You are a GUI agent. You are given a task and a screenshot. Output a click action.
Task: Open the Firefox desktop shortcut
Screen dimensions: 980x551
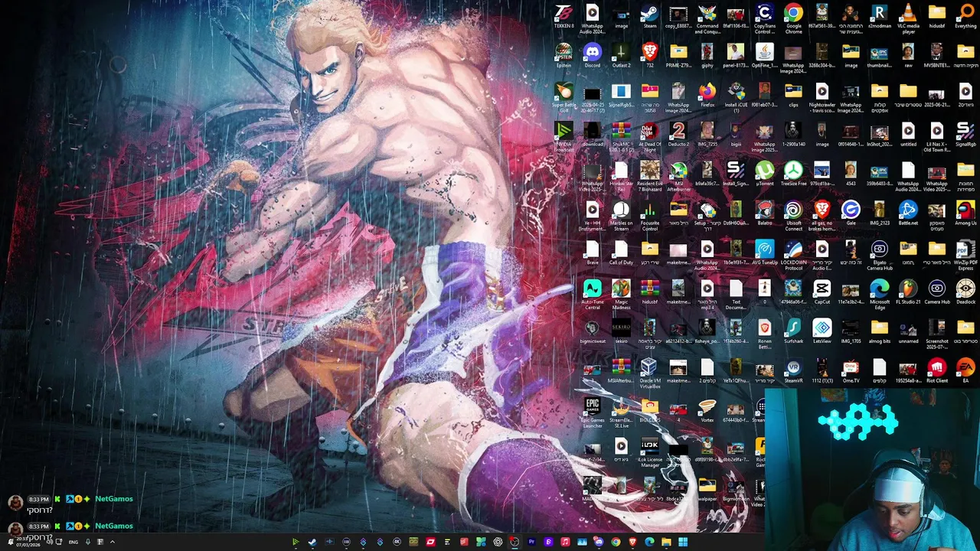[707, 96]
